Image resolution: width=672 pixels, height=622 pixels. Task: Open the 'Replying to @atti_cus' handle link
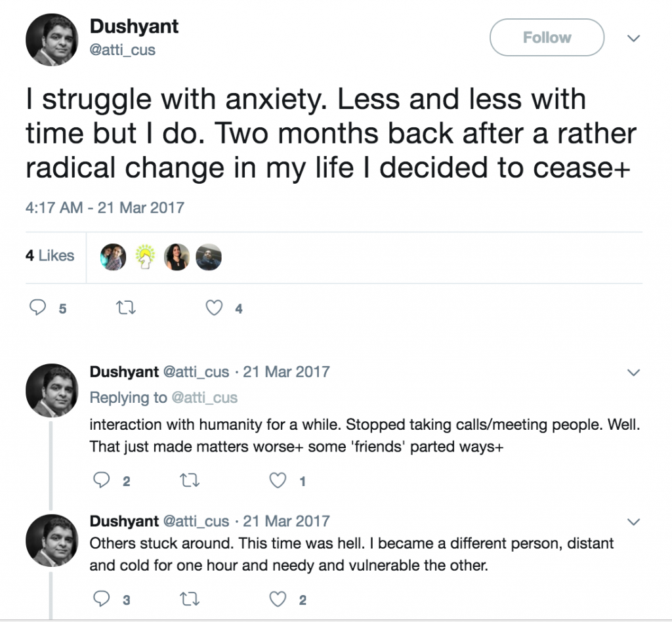click(x=205, y=398)
